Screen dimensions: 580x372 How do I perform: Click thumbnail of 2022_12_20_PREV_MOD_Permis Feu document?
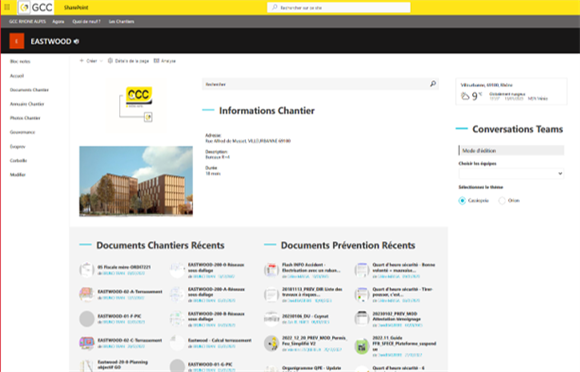[271, 343]
